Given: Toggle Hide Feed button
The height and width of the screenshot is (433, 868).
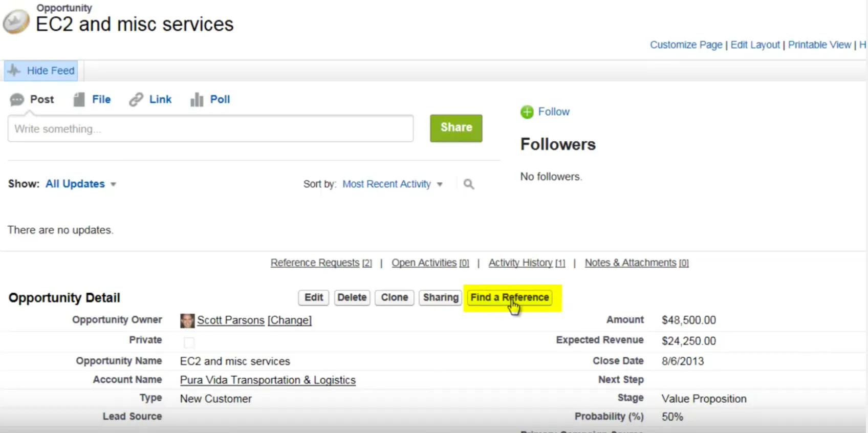Looking at the screenshot, I should [x=41, y=71].
